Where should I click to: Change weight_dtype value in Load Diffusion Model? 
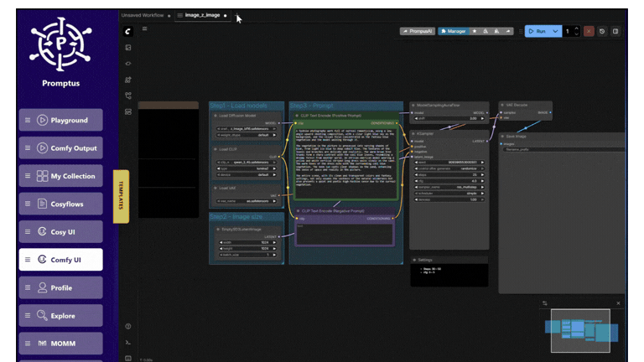click(x=246, y=135)
